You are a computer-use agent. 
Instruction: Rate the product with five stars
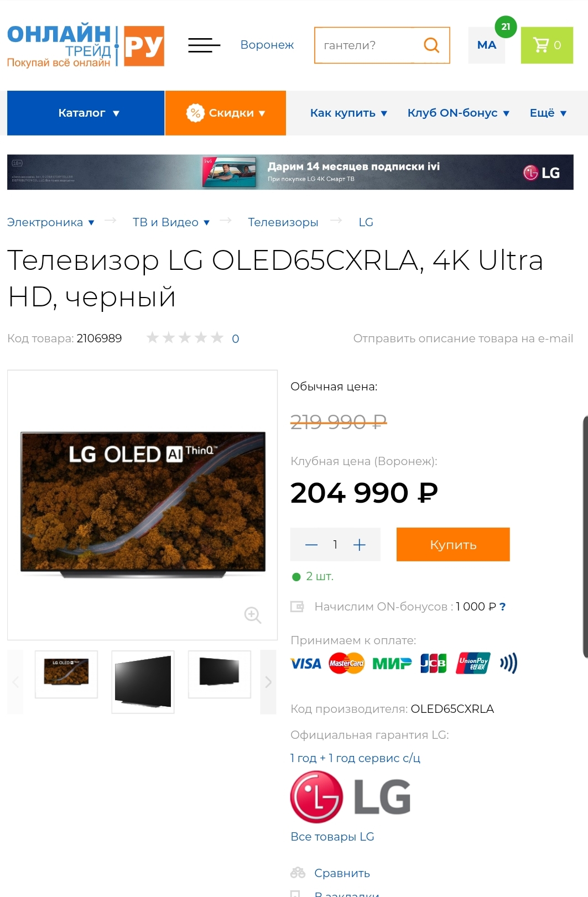(x=217, y=337)
